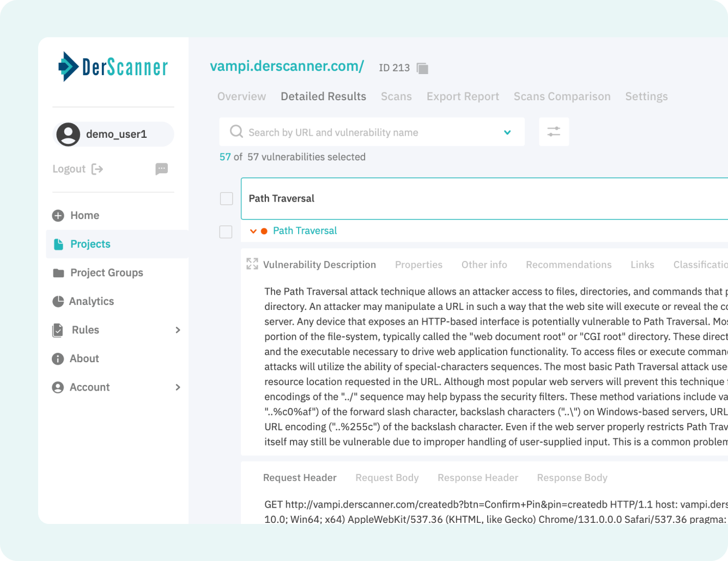Open the project Settings tab
The width and height of the screenshot is (728, 561).
pyautogui.click(x=646, y=96)
